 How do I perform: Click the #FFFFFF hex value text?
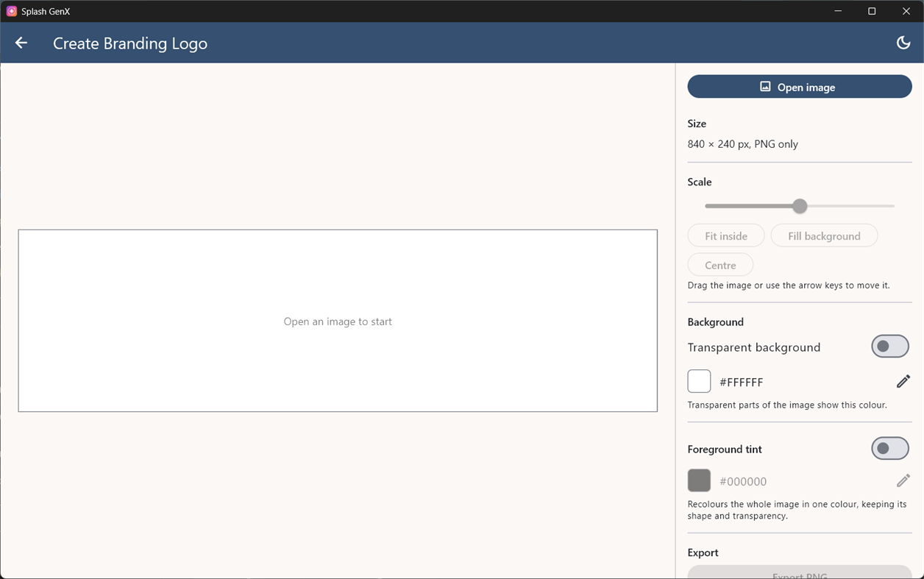point(742,382)
